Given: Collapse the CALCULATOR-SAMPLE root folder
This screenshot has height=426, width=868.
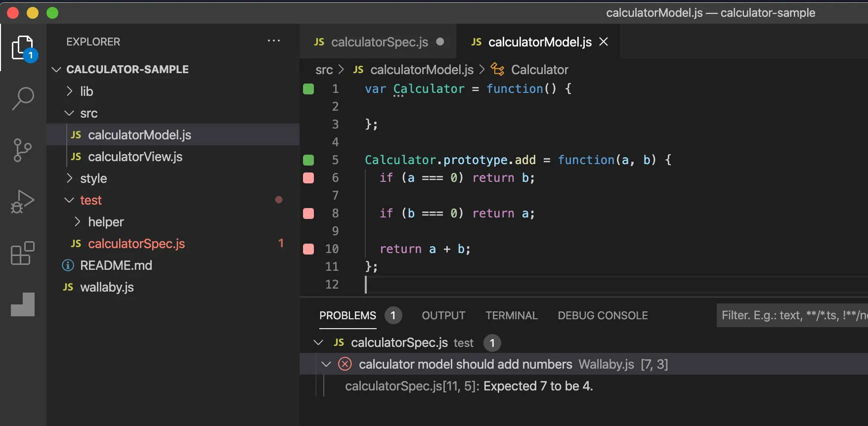Looking at the screenshot, I should pyautogui.click(x=56, y=70).
